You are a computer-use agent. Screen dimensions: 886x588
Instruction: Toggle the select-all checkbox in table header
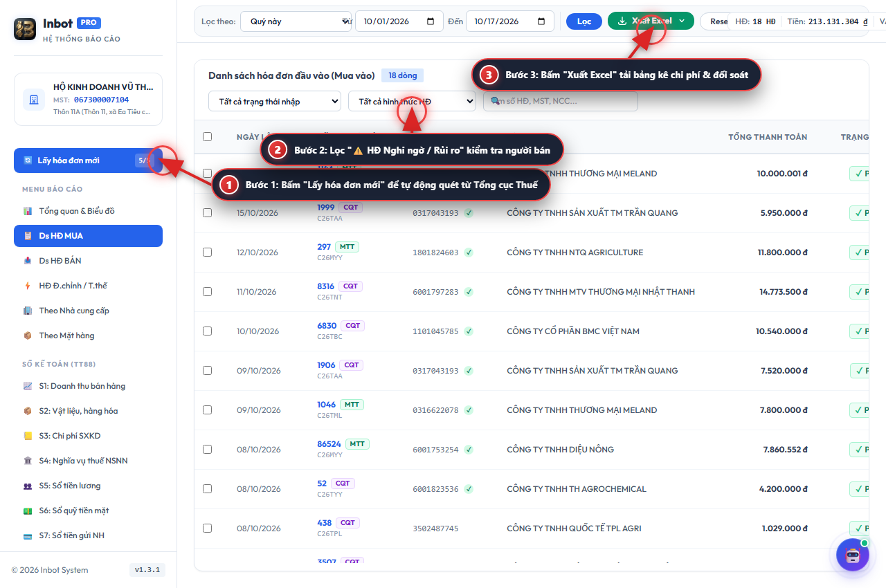coord(207,137)
